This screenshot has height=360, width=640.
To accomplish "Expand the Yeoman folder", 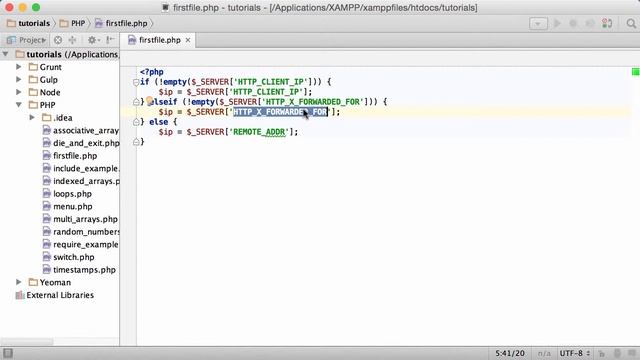I will pos(18,282).
